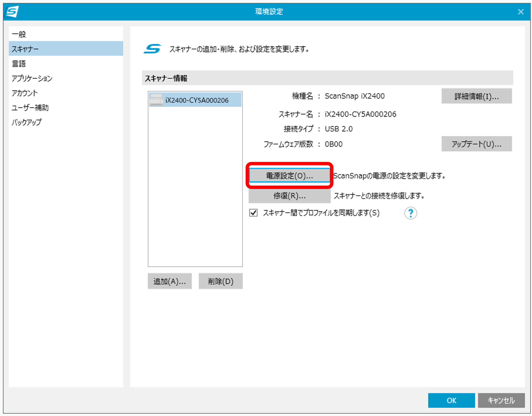
Task: Select バックアップ in the sidebar
Action: coord(27,122)
